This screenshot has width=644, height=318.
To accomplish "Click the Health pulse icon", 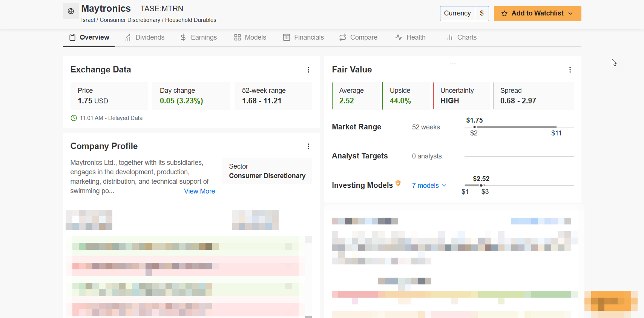I will pos(399,37).
